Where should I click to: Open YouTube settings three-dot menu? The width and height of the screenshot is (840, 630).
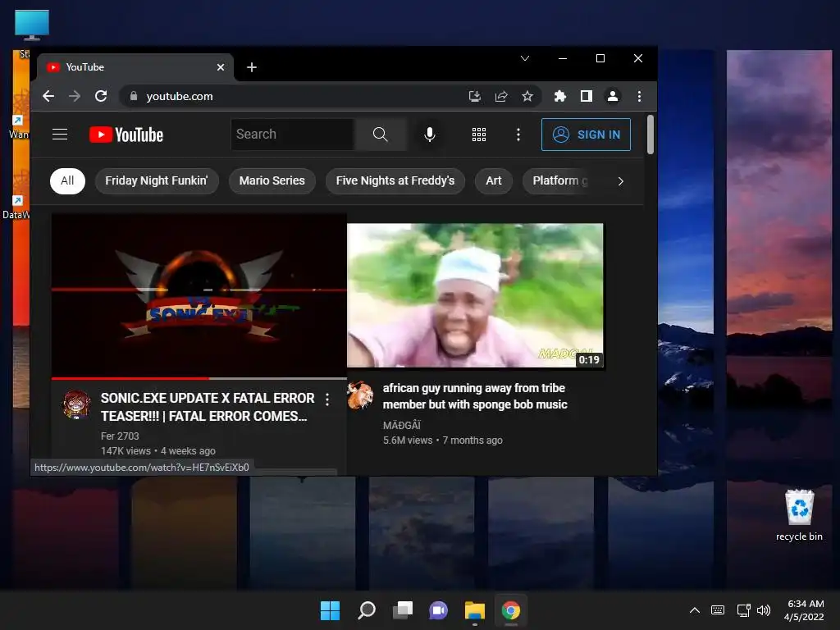[518, 135]
